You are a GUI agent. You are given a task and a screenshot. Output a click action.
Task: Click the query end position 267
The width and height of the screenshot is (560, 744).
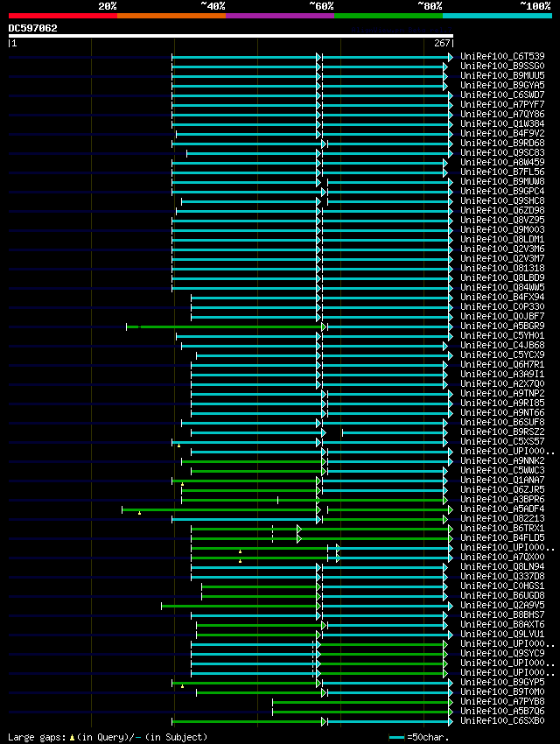pos(442,43)
